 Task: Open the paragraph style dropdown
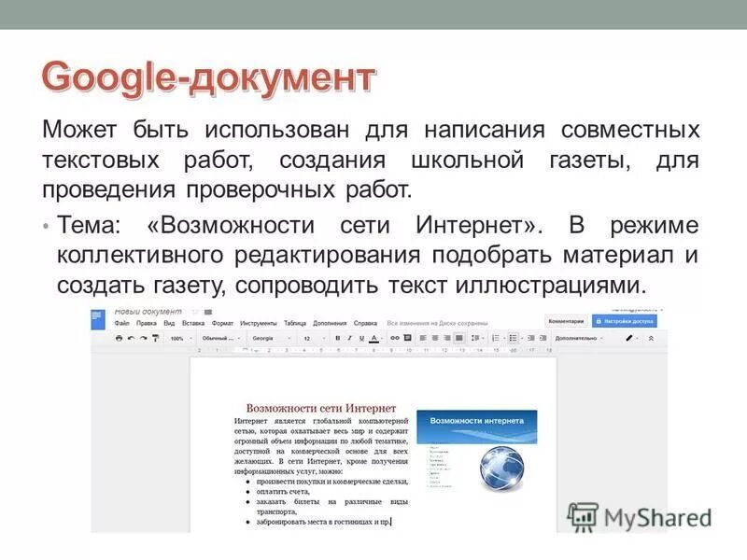click(220, 338)
